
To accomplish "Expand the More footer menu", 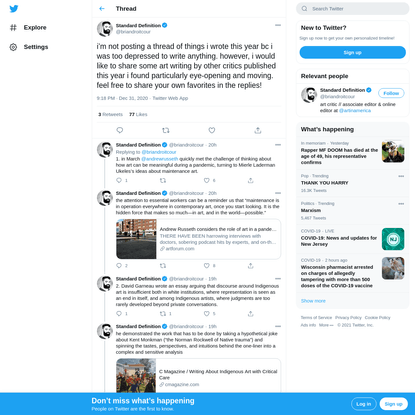I will (326, 325).
